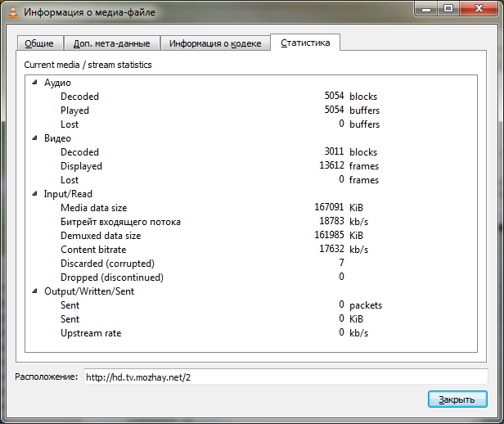Click the Current media / stream statistics label

(88, 65)
